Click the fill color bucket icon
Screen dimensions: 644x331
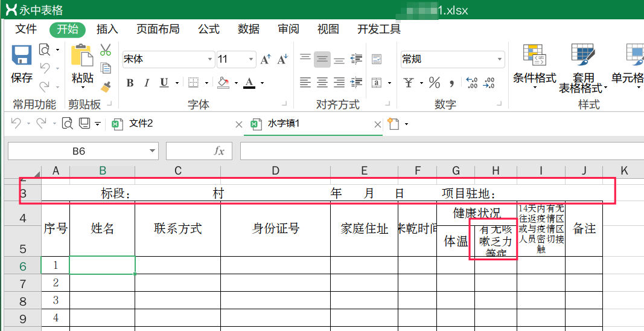click(x=223, y=82)
